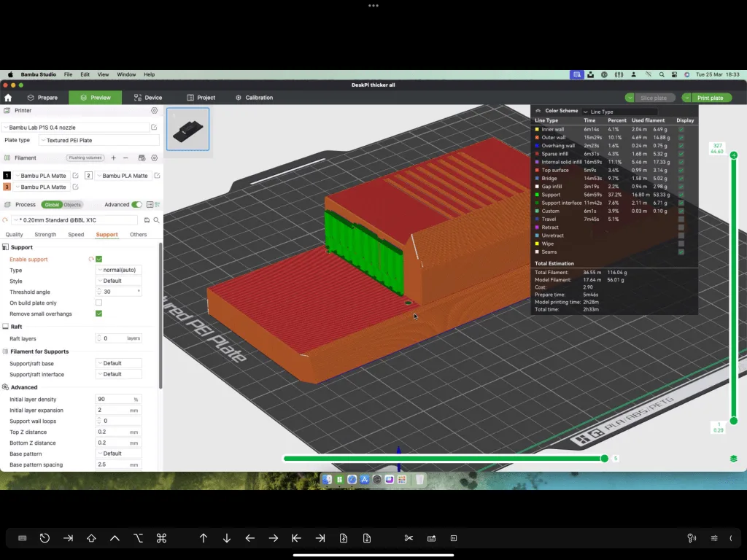Open Support/raft interface filament dropdown
Viewport: 747px width, 560px height.
click(119, 374)
